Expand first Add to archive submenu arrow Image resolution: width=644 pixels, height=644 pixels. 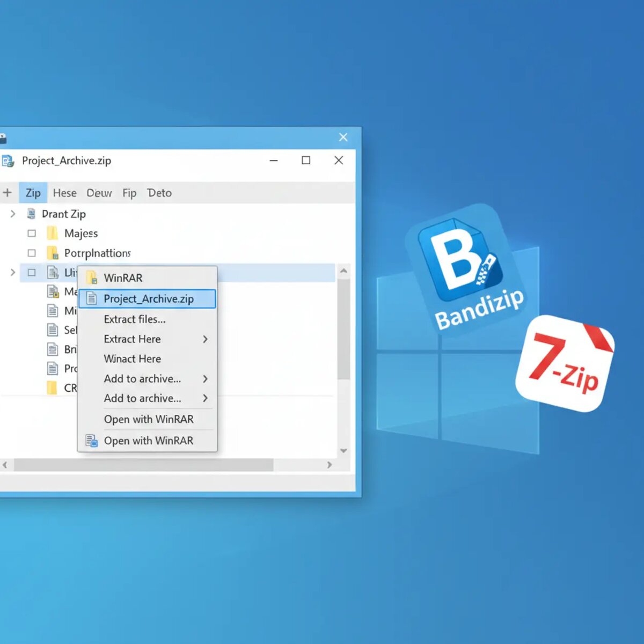205,379
